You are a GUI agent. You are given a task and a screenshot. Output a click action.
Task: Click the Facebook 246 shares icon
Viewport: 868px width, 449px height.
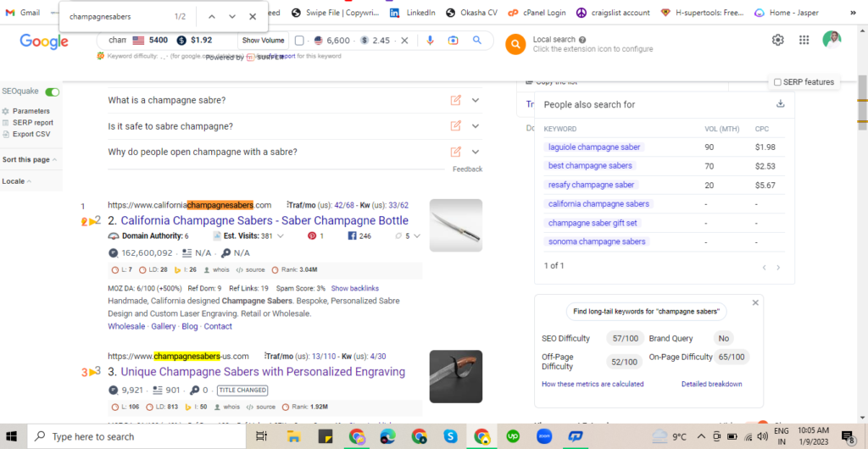tap(352, 236)
